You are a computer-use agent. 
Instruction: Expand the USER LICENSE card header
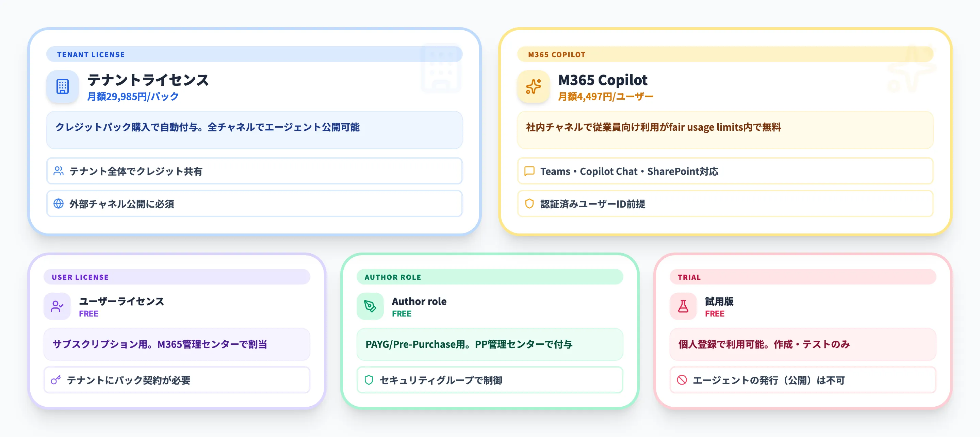pyautogui.click(x=80, y=277)
